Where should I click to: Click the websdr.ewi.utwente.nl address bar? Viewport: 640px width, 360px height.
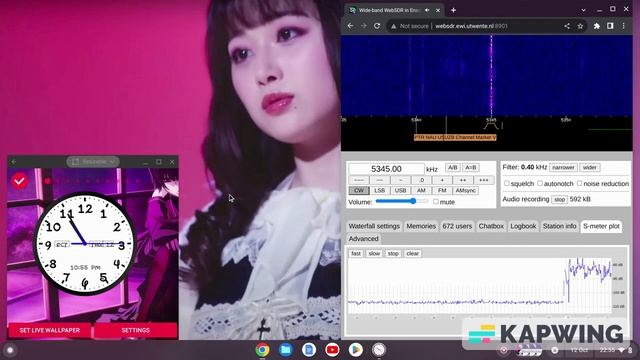[471, 26]
